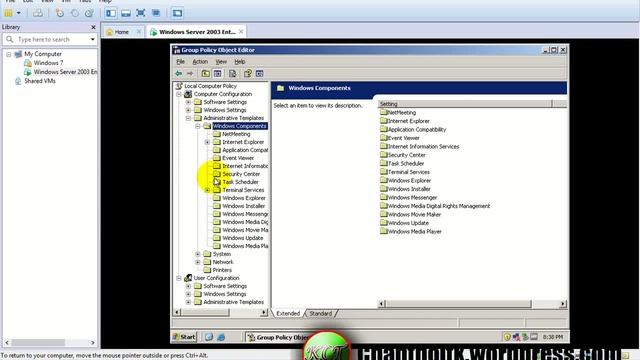Click the Back arrow in Group Policy toolbar
640x360 pixels.
click(179, 73)
